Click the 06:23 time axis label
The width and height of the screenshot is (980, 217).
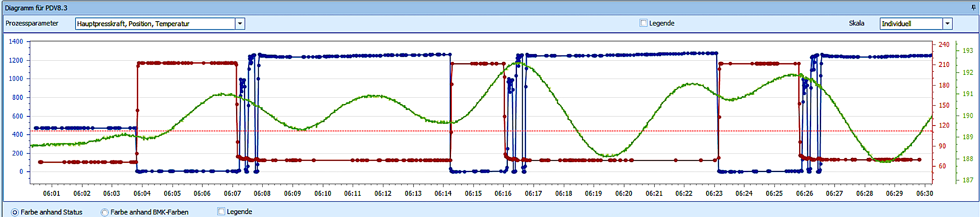click(x=714, y=193)
